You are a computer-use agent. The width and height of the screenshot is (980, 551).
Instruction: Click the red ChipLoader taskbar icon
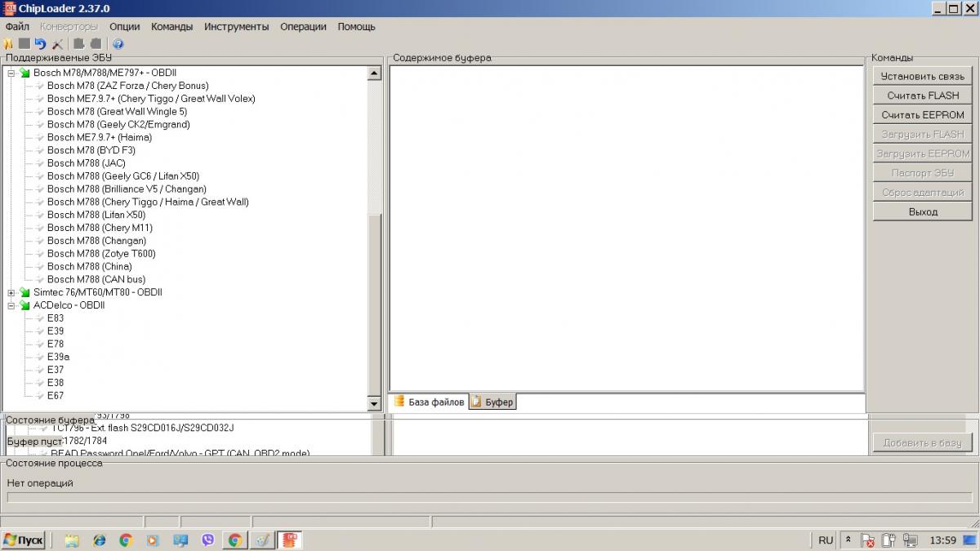tap(290, 540)
